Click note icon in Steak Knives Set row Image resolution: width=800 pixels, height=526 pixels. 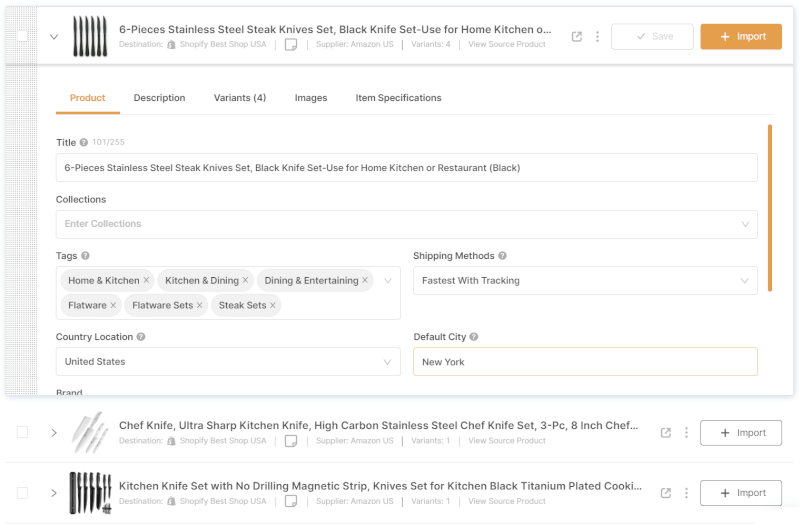point(291,45)
